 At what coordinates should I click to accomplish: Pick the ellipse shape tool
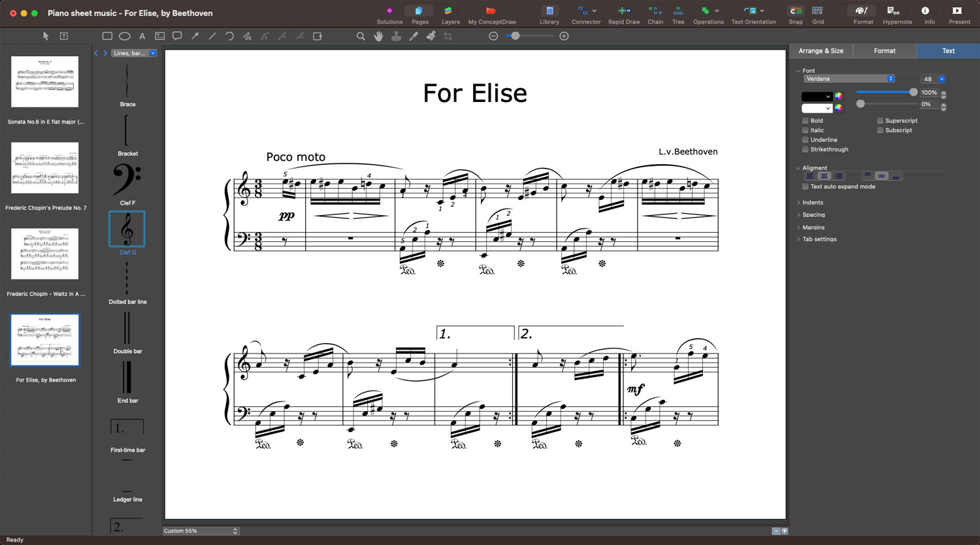[125, 36]
